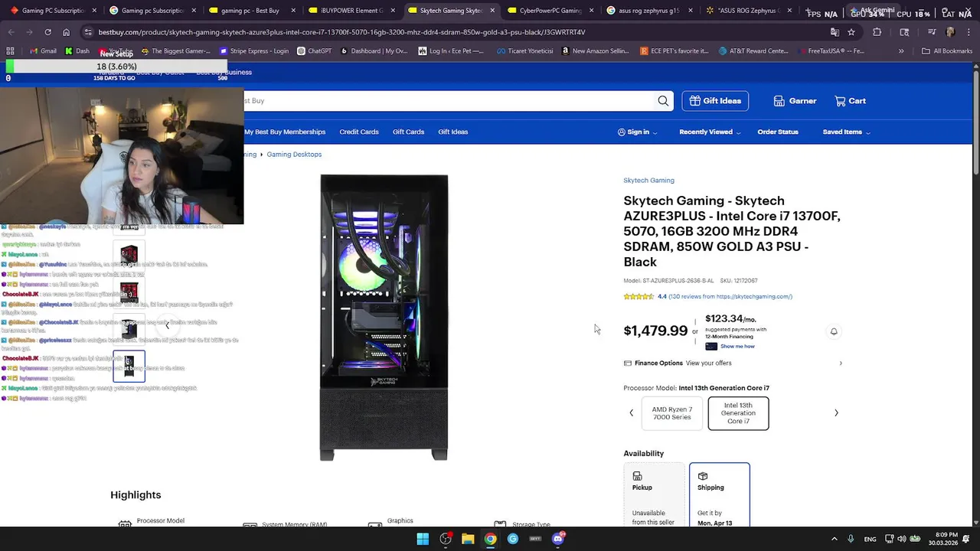Select the highlighted bottom product thumbnail

click(129, 366)
